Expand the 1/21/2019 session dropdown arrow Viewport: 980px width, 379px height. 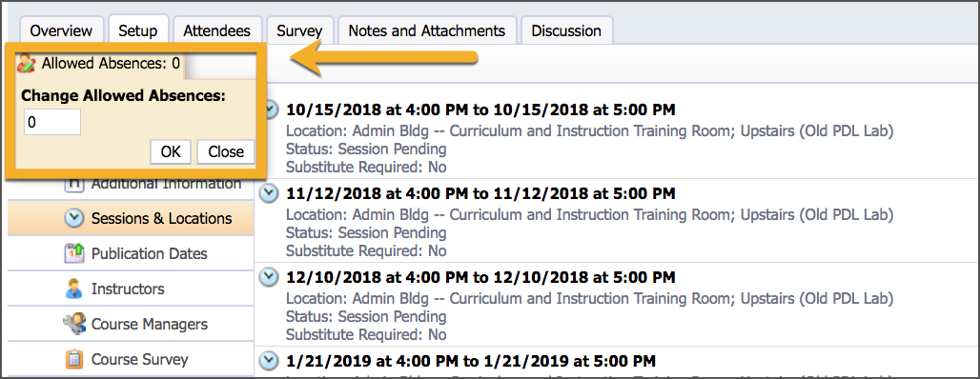pyautogui.click(x=270, y=360)
